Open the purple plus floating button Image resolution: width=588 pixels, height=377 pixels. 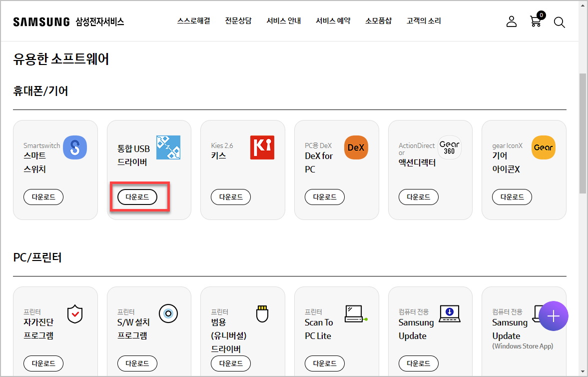tap(553, 316)
